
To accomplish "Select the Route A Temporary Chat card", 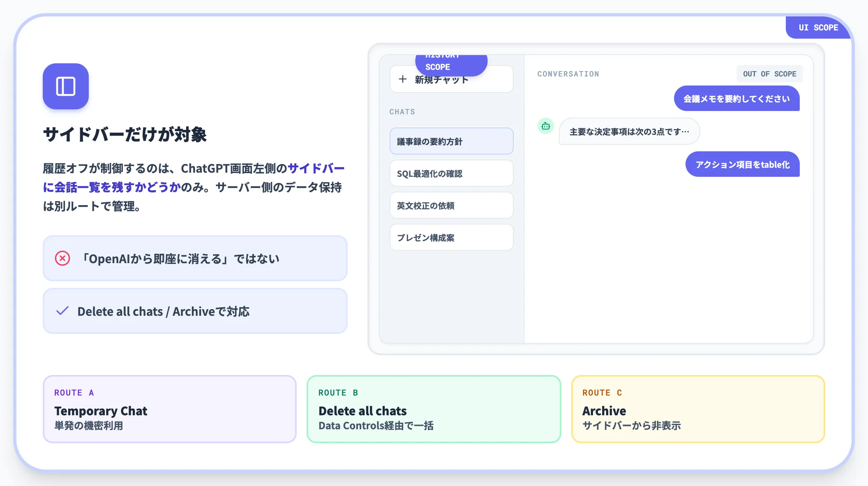I will pos(170,409).
